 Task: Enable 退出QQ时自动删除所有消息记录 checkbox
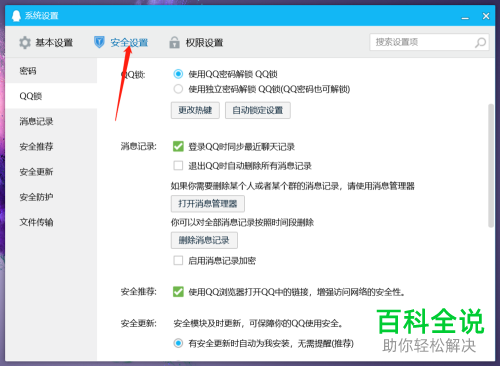tap(178, 165)
